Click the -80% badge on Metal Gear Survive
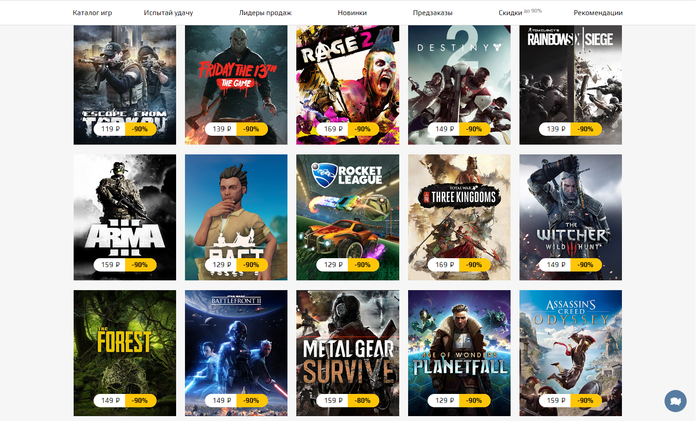This screenshot has height=421, width=700. tap(363, 400)
